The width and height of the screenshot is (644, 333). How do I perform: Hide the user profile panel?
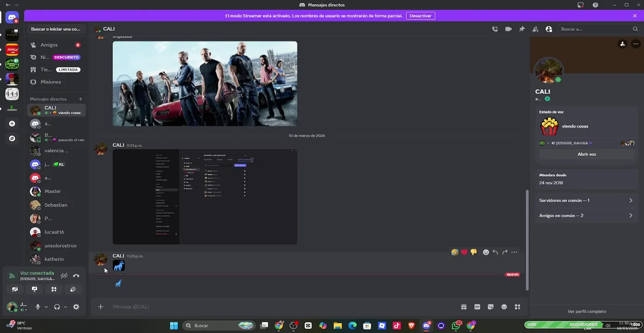point(549,29)
